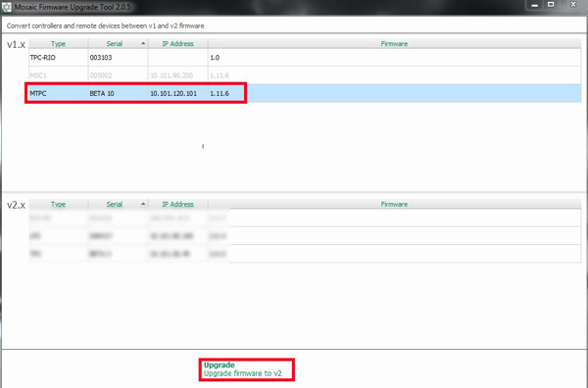Click greyed serial 005002
Screen dimensions: 588x388
click(101, 75)
